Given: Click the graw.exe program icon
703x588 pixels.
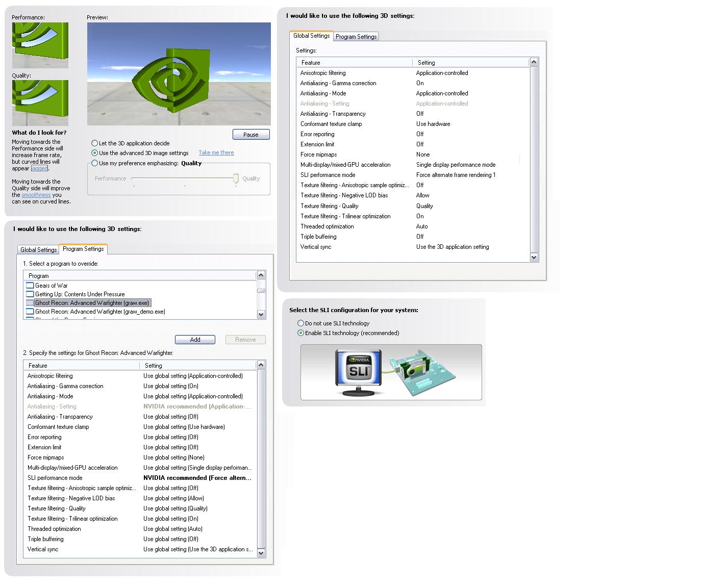Looking at the screenshot, I should pos(30,303).
